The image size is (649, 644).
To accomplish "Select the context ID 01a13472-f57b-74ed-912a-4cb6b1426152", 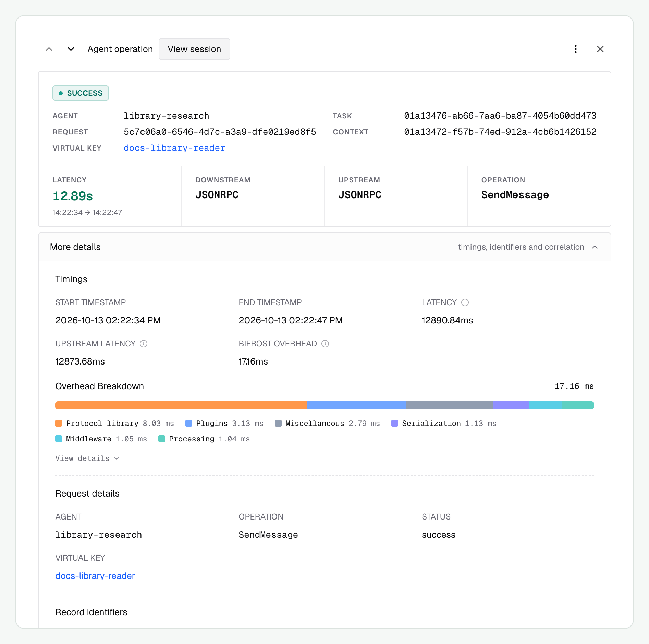I will 500,132.
